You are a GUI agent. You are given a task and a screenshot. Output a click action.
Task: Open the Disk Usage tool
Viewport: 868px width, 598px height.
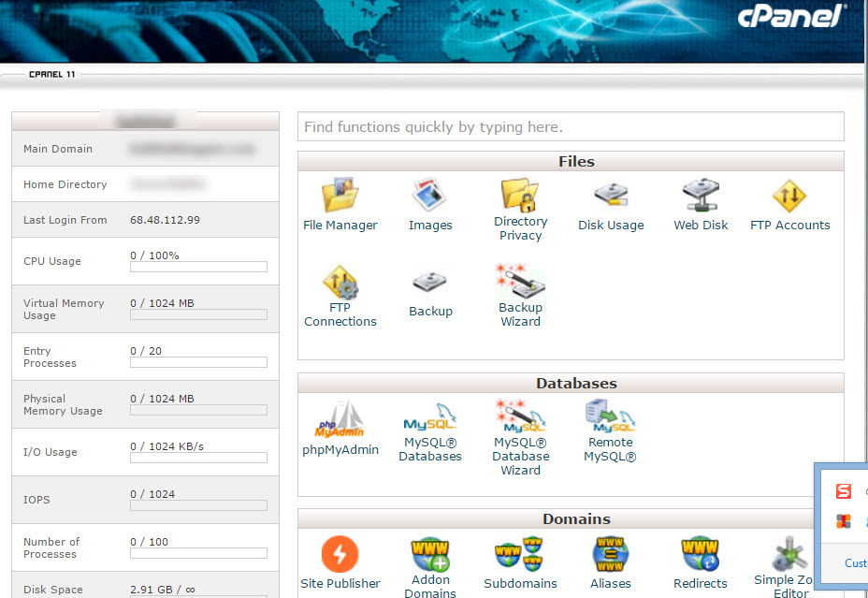click(611, 195)
